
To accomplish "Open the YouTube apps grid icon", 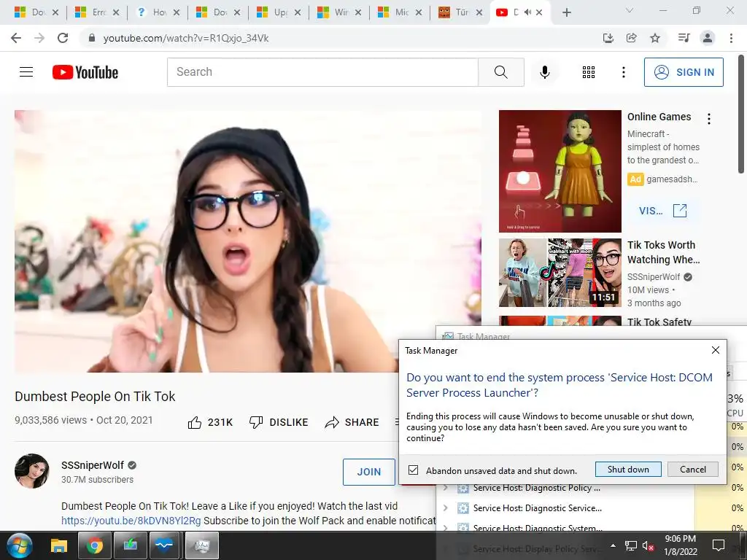I will click(x=589, y=72).
